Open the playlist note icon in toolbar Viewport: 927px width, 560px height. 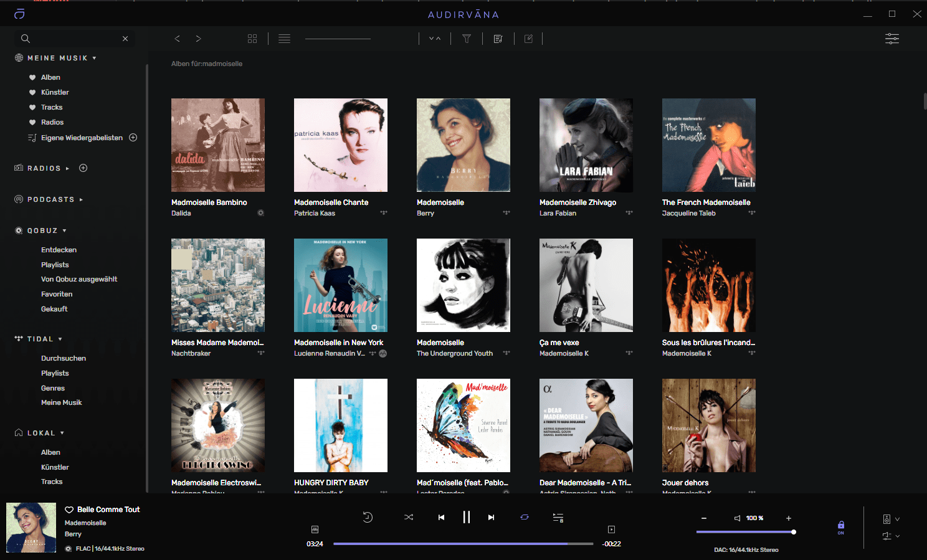tap(498, 39)
